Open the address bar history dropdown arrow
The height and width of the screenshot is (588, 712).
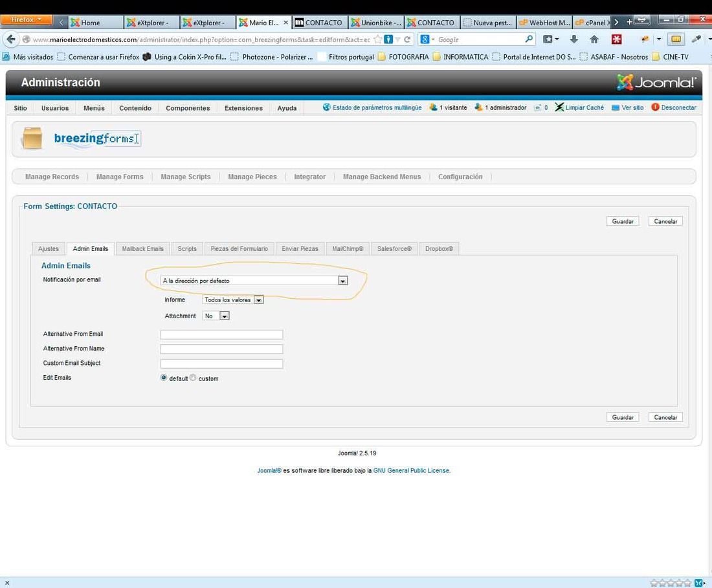pos(398,39)
